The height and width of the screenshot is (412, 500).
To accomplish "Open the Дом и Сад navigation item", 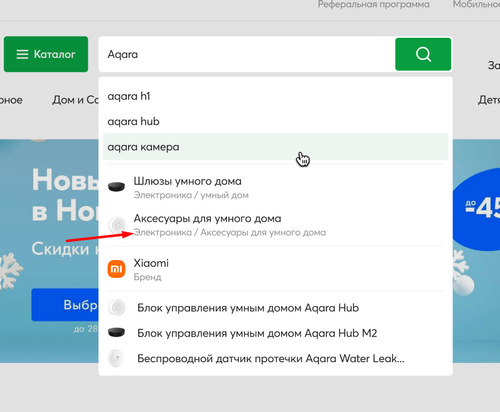I will pos(75,100).
